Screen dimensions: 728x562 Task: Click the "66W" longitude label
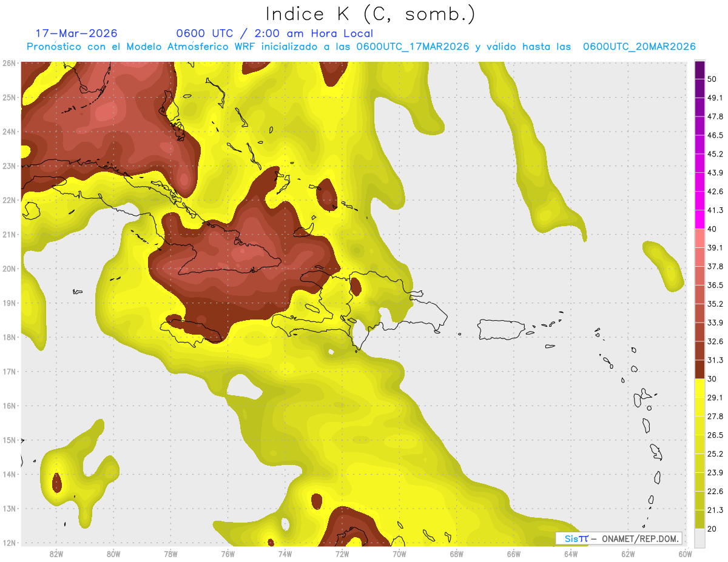click(x=514, y=554)
